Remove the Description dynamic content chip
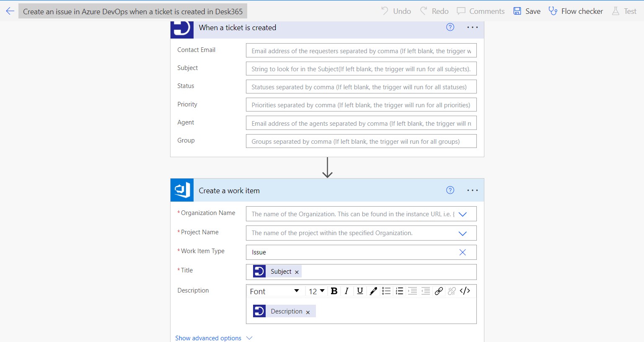 (308, 311)
